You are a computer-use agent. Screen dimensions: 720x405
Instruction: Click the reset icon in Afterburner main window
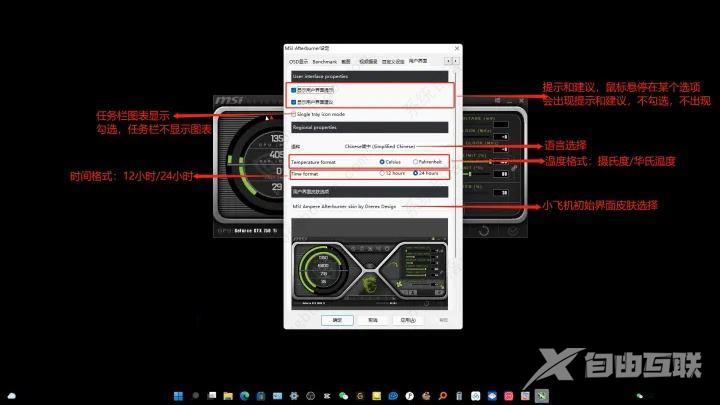484,231
